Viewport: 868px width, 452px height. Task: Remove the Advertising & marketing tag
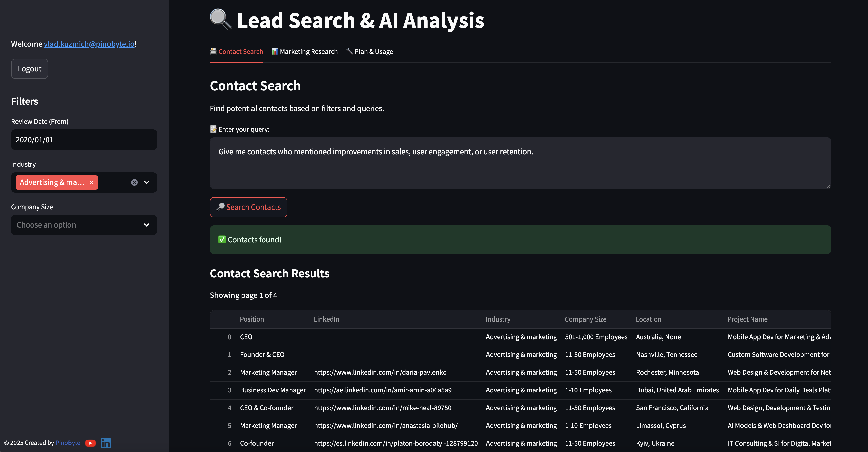[91, 183]
